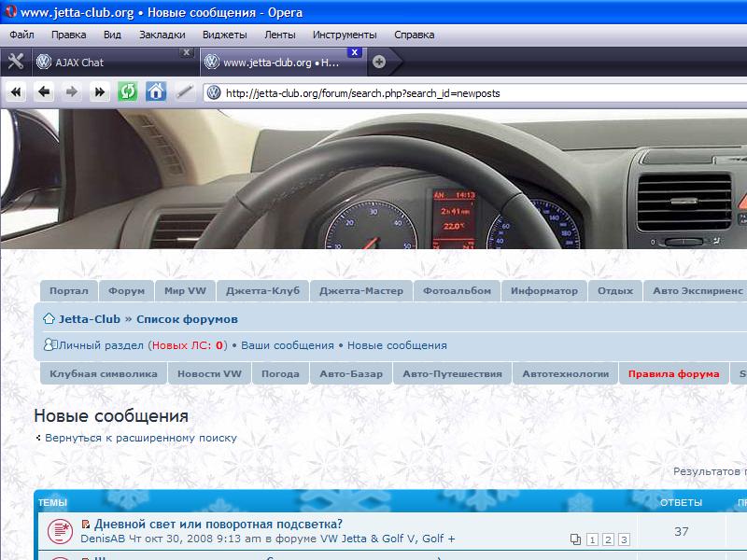Reload the page with green refresh icon

pos(128,91)
